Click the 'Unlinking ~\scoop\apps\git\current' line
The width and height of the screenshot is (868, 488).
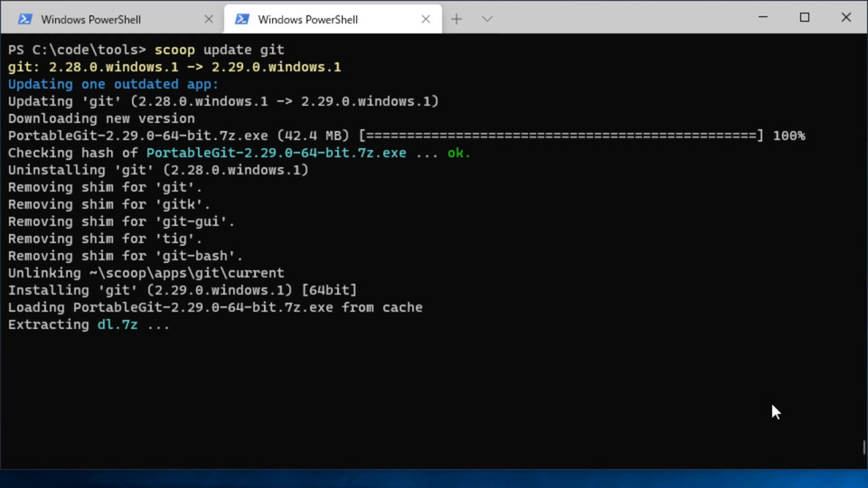pyautogui.click(x=146, y=273)
